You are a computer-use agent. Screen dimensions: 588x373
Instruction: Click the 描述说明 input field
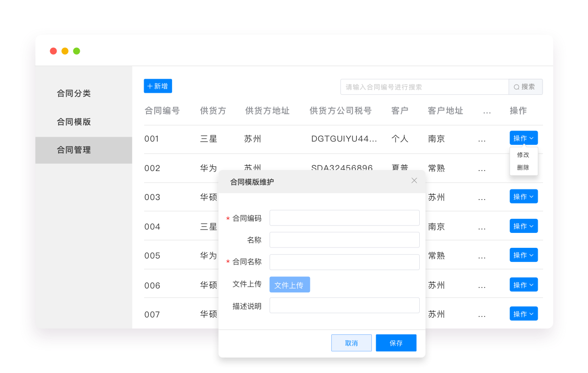click(344, 305)
